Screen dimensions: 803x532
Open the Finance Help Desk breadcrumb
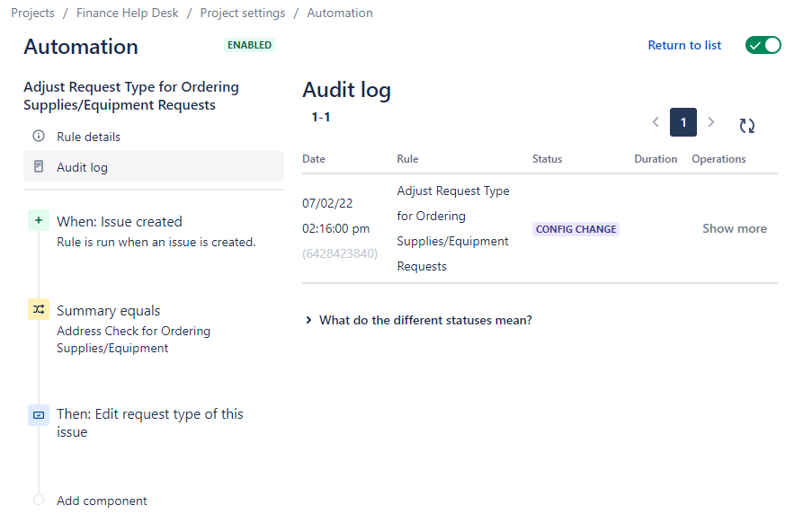[x=128, y=13]
